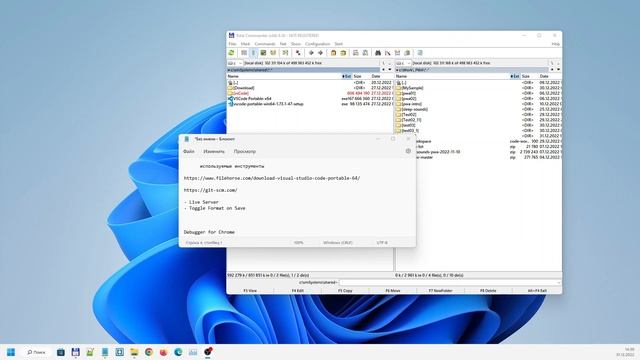Click F6 Move button in Total Commander
Screen dimensions: 640x360
pos(393,291)
